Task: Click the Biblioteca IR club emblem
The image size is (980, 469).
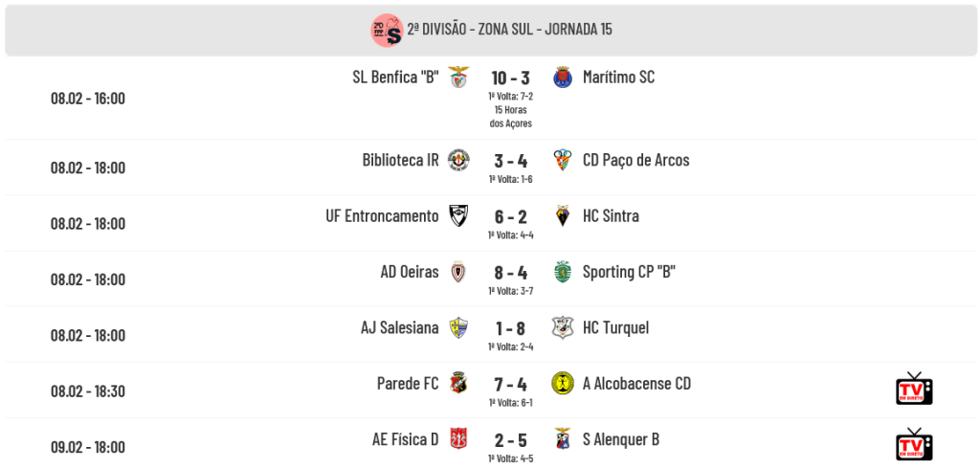Action: (x=458, y=160)
